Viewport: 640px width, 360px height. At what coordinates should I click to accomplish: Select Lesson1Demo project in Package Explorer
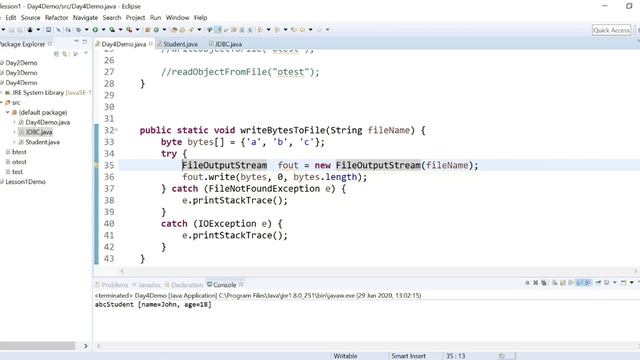(x=25, y=182)
